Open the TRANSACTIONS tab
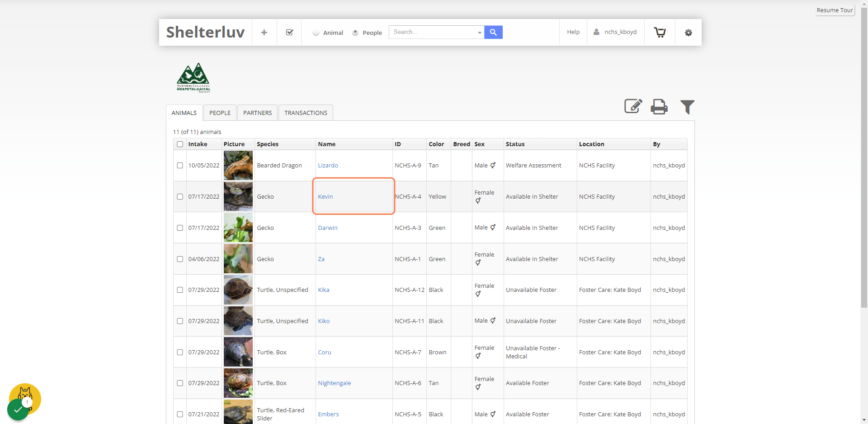The height and width of the screenshot is (424, 868). pyautogui.click(x=306, y=113)
